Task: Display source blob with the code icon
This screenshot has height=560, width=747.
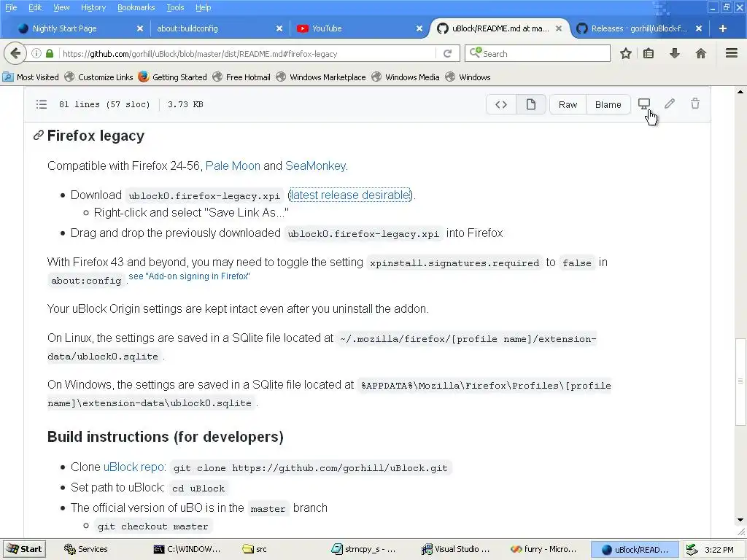Action: click(501, 104)
